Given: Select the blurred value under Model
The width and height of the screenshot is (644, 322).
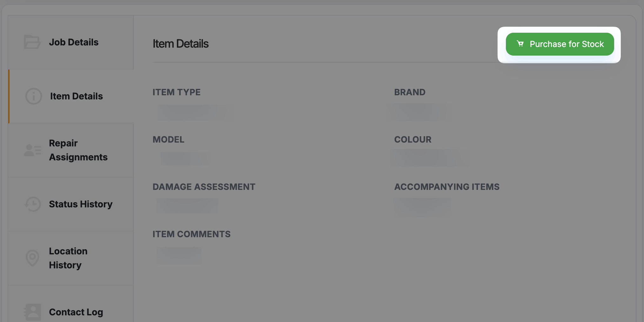Looking at the screenshot, I should [184, 158].
